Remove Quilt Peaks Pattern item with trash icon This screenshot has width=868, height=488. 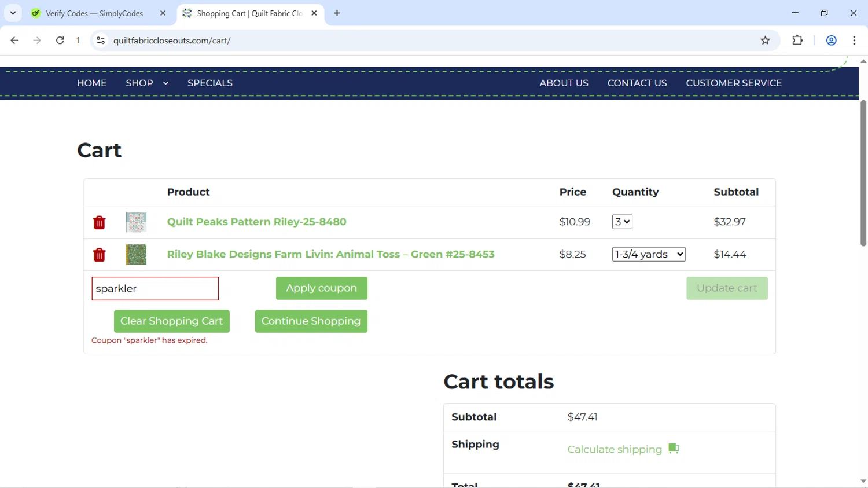point(100,222)
